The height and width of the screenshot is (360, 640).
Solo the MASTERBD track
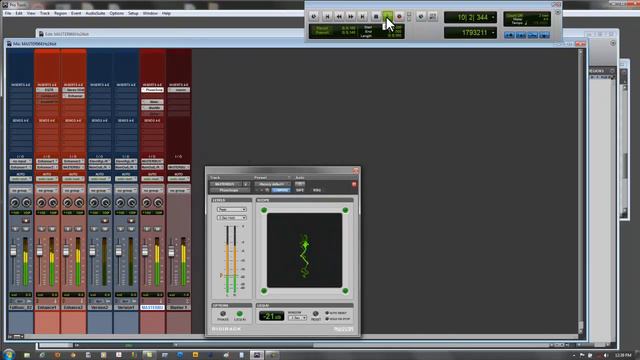[x=147, y=229]
